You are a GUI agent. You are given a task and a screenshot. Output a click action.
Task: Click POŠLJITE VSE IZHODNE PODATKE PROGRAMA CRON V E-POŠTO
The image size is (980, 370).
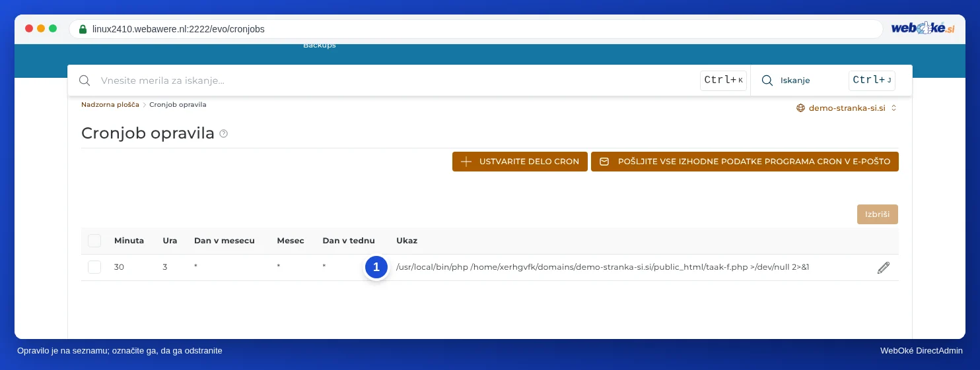click(x=745, y=162)
